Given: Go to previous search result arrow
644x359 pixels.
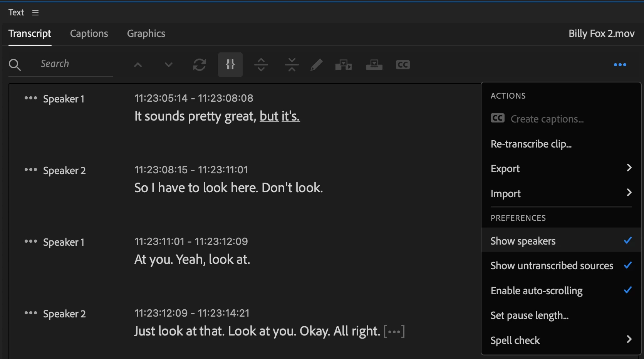Looking at the screenshot, I should pyautogui.click(x=138, y=65).
